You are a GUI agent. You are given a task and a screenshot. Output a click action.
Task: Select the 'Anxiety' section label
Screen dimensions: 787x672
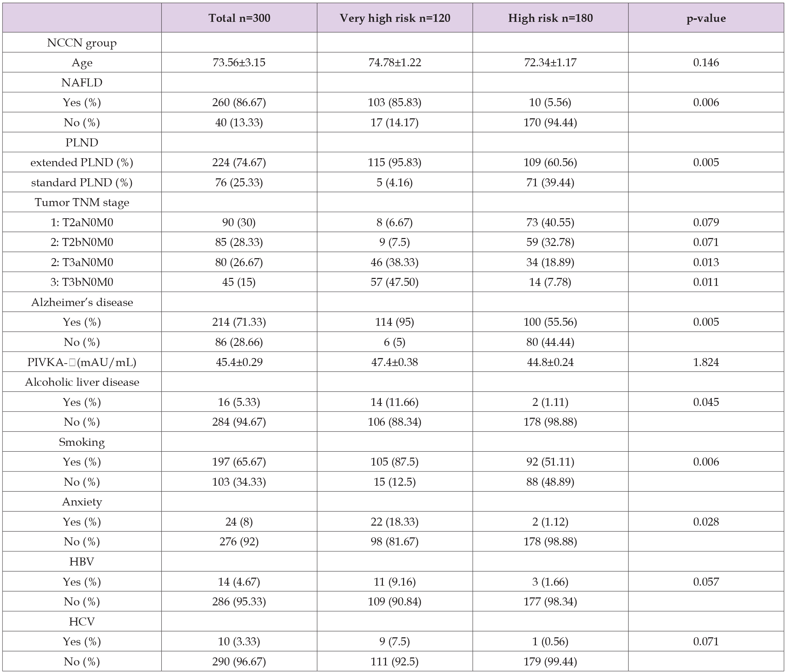82,502
